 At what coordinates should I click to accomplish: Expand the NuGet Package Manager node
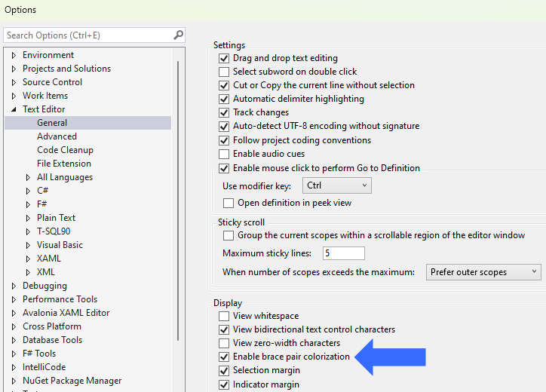coord(14,381)
